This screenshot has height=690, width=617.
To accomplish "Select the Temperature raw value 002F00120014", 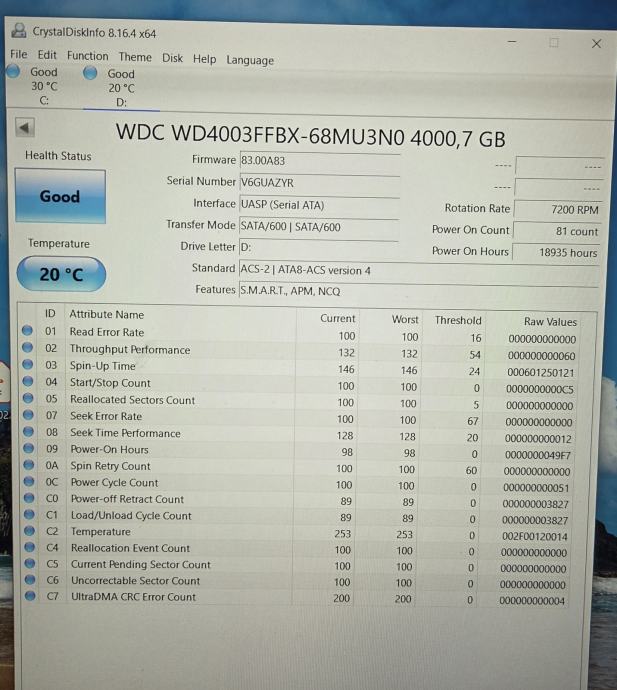I will (x=535, y=536).
